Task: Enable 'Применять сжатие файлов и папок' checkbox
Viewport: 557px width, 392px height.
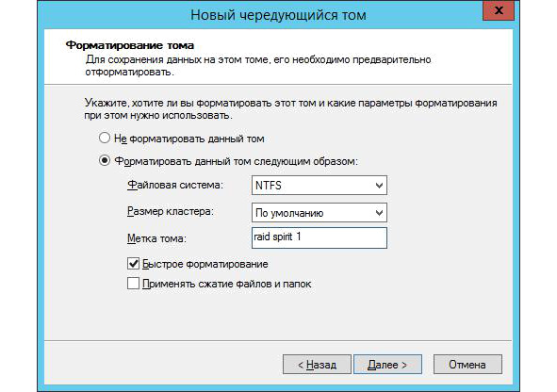Action: [x=133, y=284]
